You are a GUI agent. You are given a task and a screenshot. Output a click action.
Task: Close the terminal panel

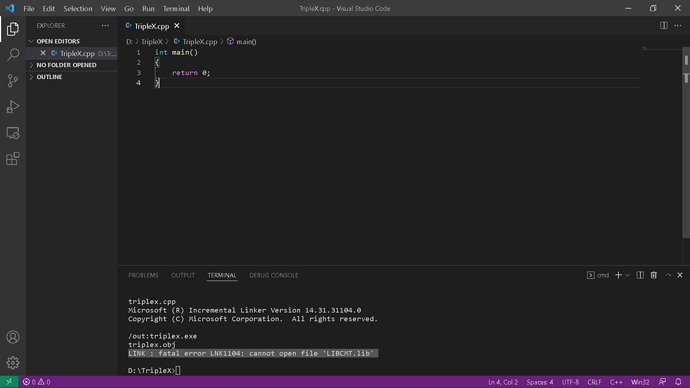(x=680, y=275)
